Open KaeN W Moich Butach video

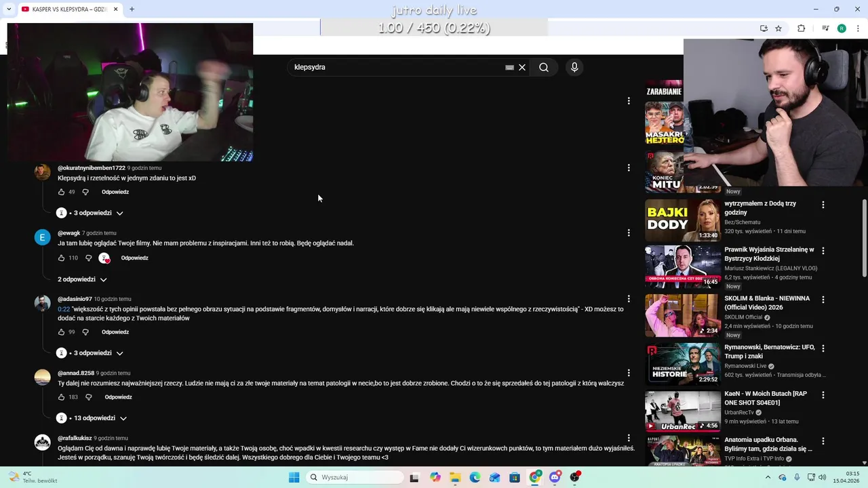[683, 411]
